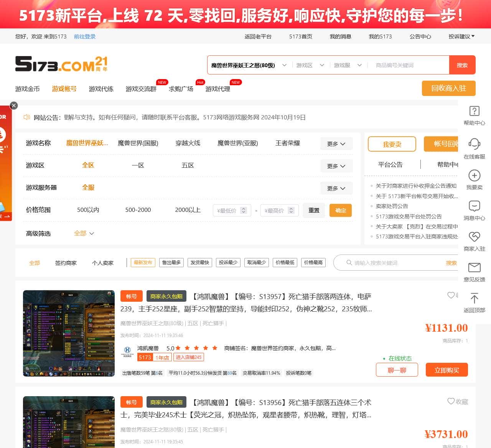Viewport: 491px width, 448px height.
Task: Go to 游戏代练 navigation tab
Action: pyautogui.click(x=101, y=89)
